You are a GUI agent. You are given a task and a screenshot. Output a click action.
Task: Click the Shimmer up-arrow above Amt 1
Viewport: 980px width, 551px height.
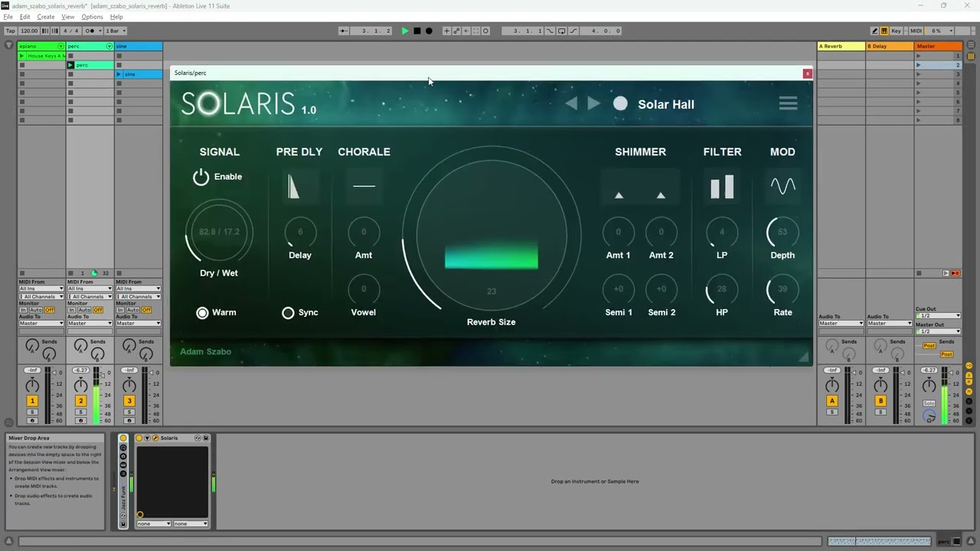tap(619, 195)
